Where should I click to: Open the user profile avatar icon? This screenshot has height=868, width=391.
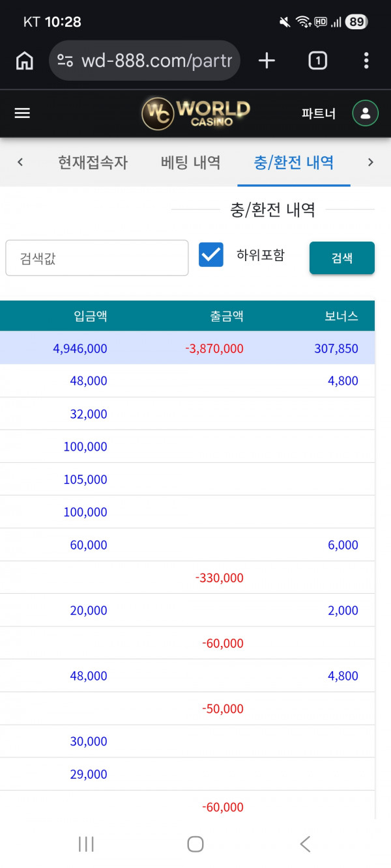365,113
